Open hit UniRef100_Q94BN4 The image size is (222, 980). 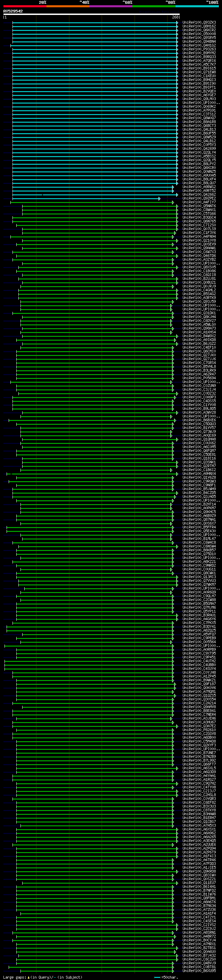click(199, 41)
